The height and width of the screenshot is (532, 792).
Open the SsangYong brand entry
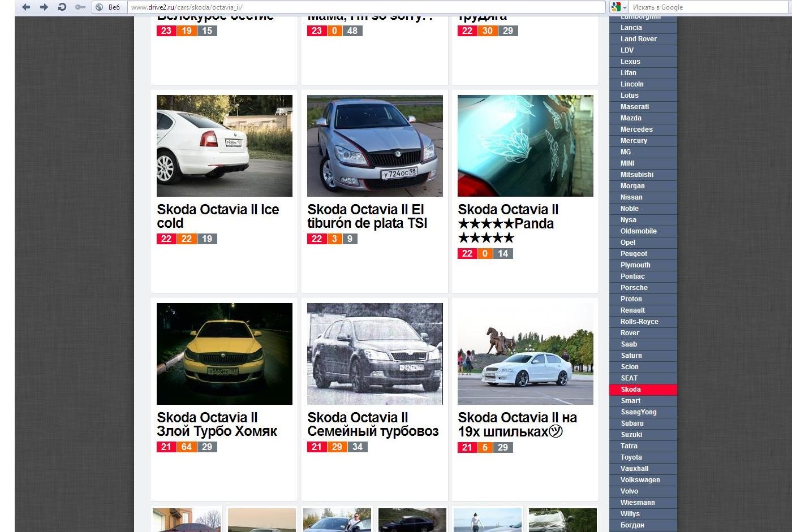click(x=643, y=412)
